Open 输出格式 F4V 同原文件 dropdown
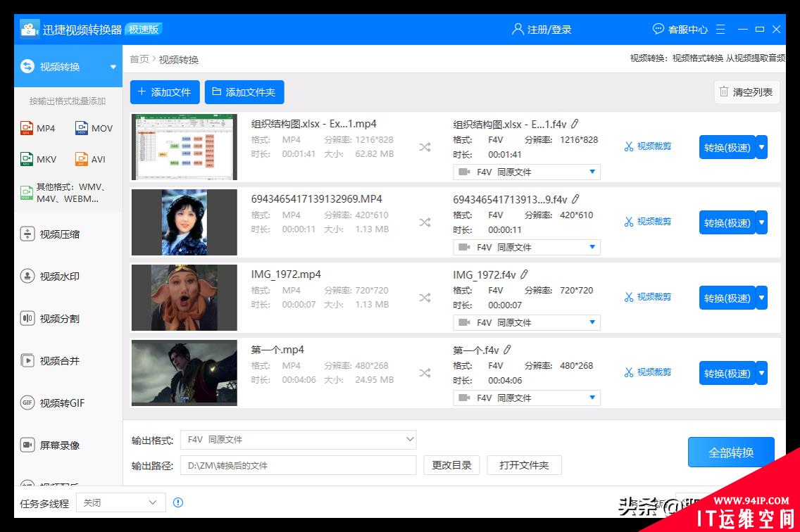The height and width of the screenshot is (532, 800). 299,440
